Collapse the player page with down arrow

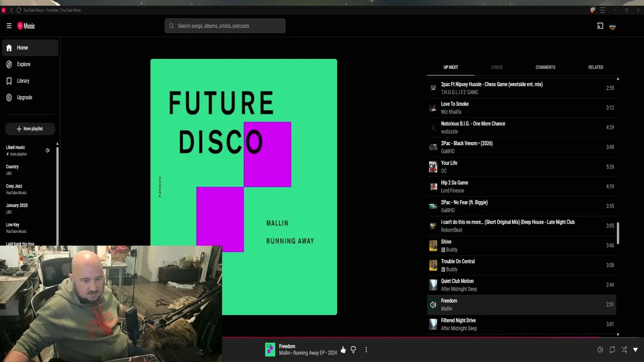tap(635, 349)
